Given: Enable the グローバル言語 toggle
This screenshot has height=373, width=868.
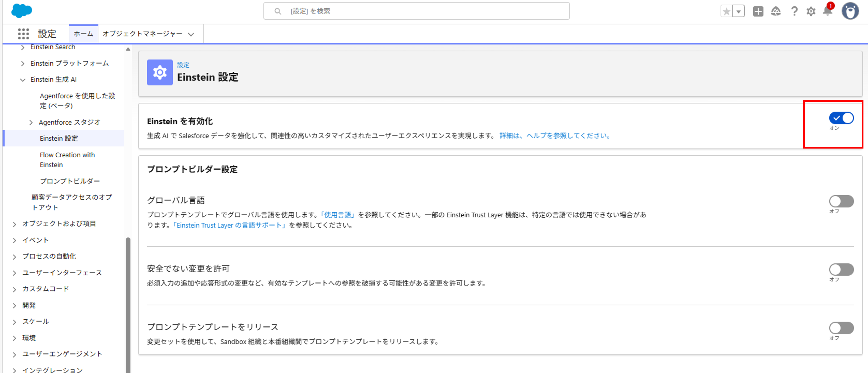Looking at the screenshot, I should point(841,202).
